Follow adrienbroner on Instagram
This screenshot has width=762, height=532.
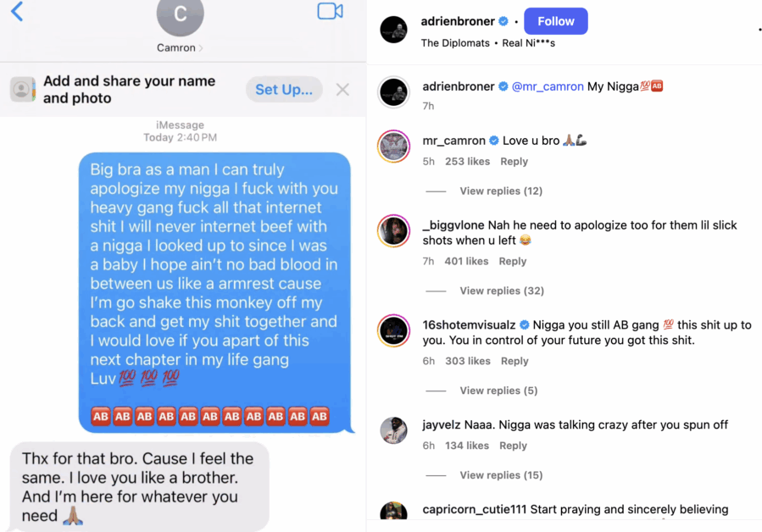pyautogui.click(x=555, y=21)
